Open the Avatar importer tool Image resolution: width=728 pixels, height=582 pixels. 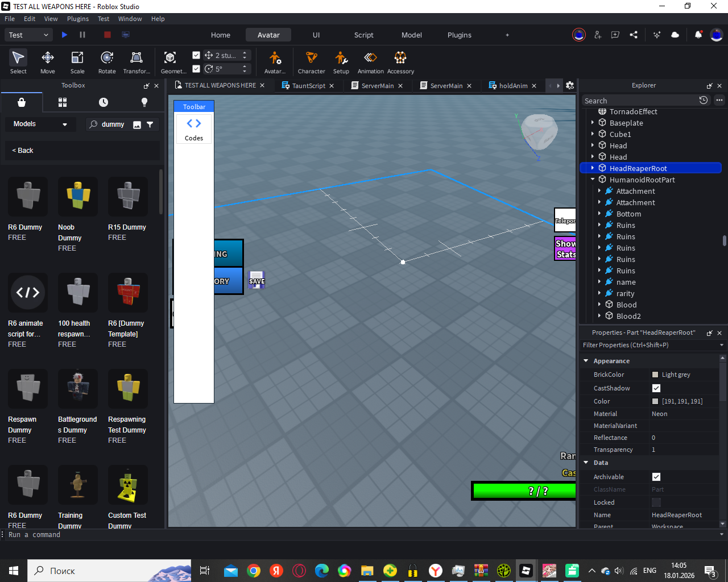tap(275, 62)
